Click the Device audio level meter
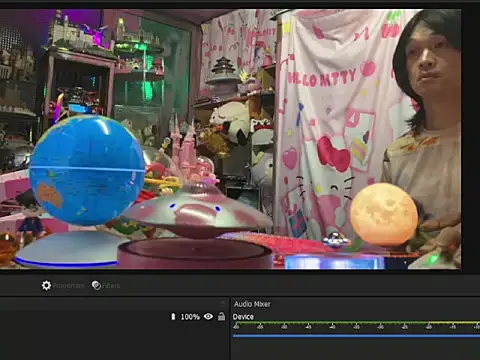480x360 pixels. pyautogui.click(x=356, y=323)
